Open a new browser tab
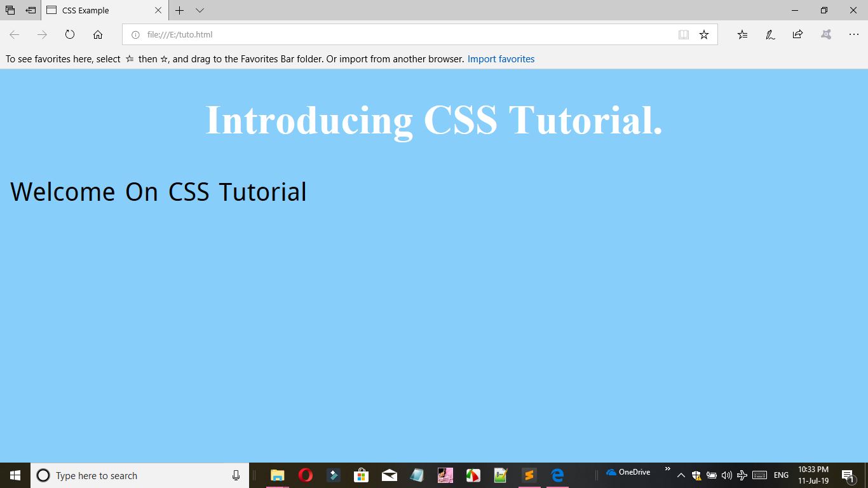The width and height of the screenshot is (868, 488). coord(179,10)
